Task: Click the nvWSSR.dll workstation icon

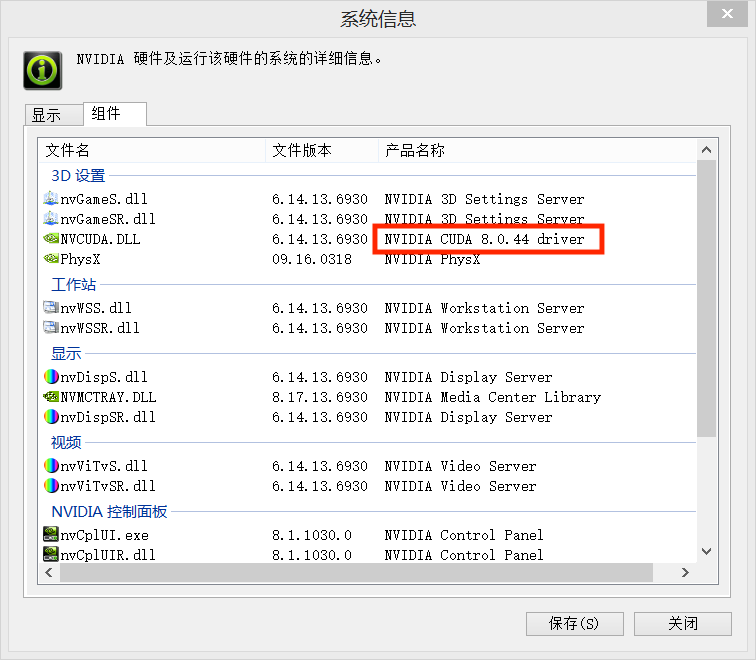Action: pos(51,327)
